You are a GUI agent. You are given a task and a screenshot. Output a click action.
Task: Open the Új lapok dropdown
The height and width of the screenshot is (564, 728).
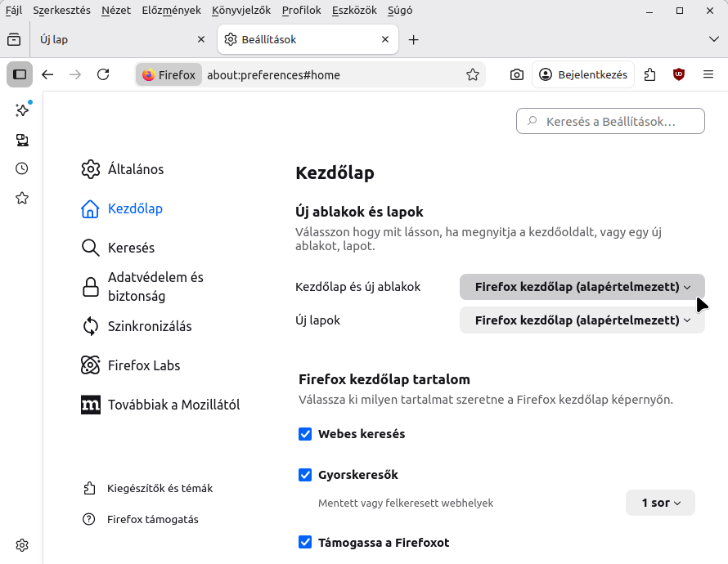tap(582, 320)
